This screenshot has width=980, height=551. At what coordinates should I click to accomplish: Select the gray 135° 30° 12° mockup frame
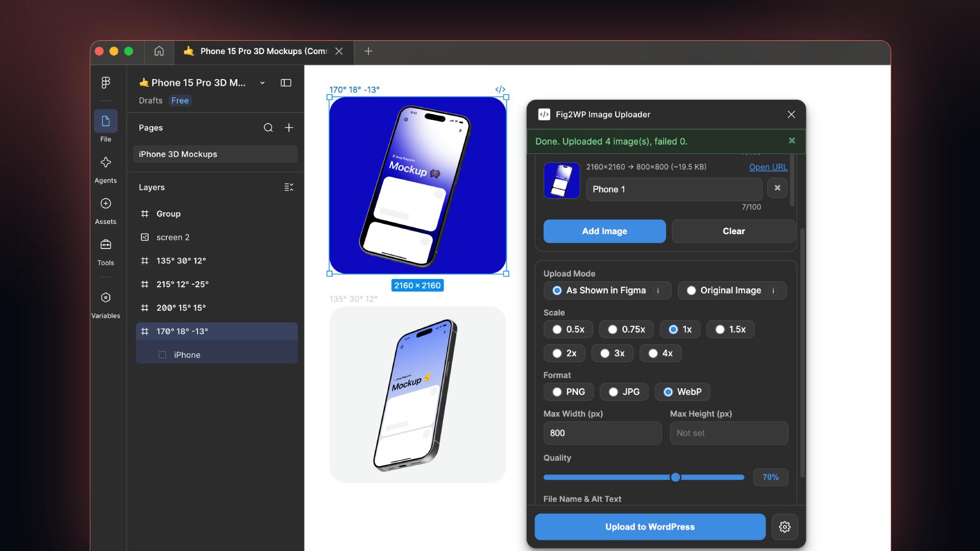418,394
